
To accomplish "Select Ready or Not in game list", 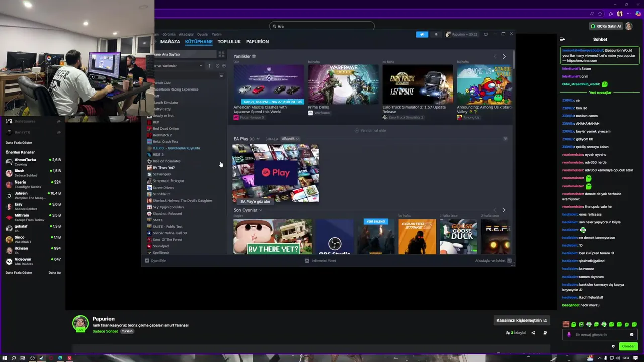I will click(163, 115).
